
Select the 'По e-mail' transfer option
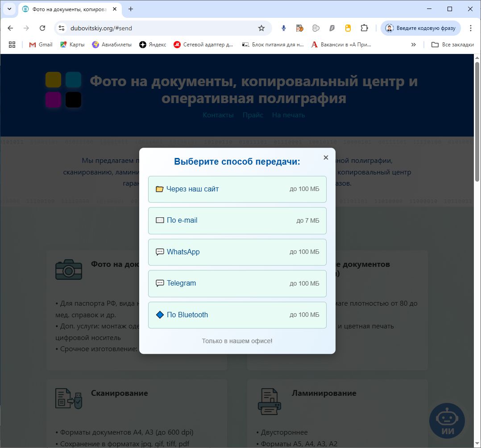(x=237, y=220)
